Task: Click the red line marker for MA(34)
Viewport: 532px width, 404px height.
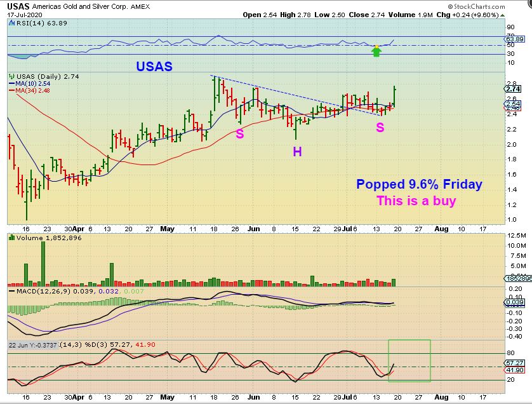Action: coord(12,91)
